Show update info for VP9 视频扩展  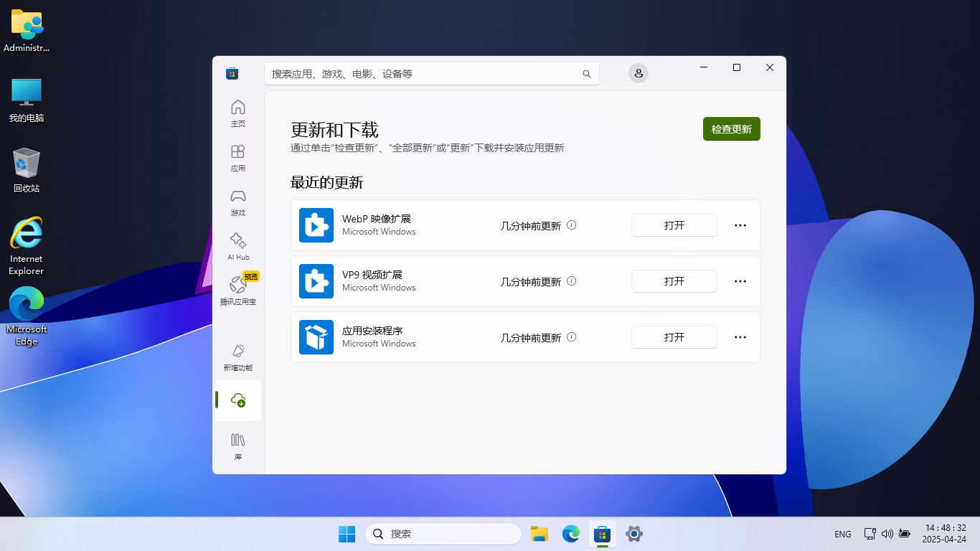click(x=572, y=281)
